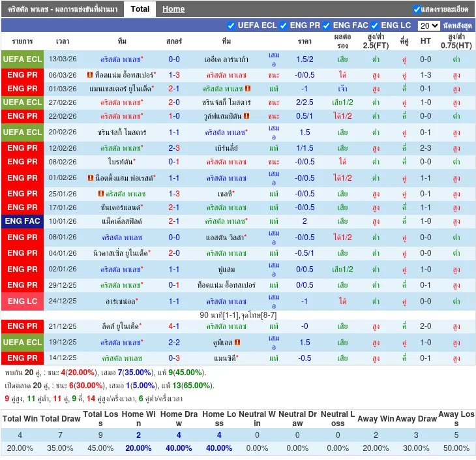Switch to the Home tab
Image resolution: width=476 pixels, height=460 pixels.
(173, 9)
